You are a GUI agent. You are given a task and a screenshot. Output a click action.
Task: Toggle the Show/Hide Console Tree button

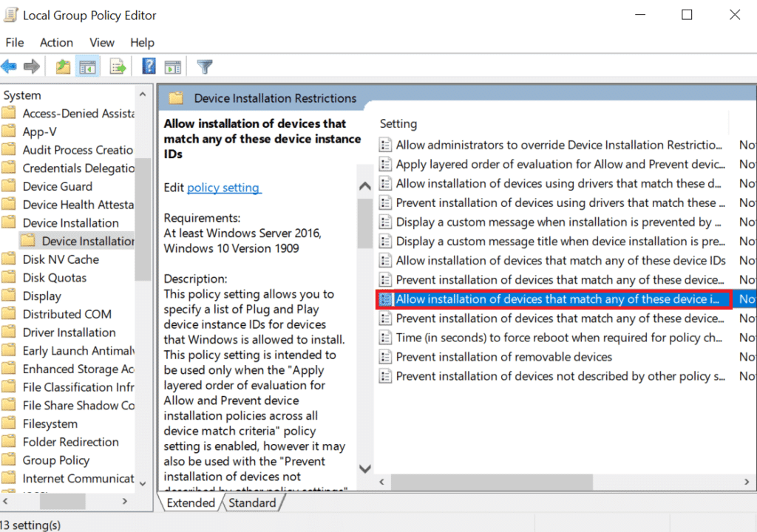click(87, 66)
